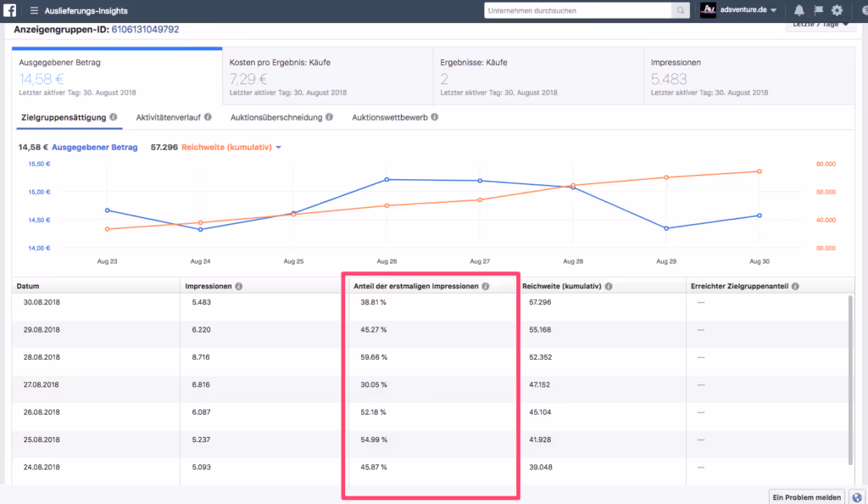868x504 pixels.
Task: Click info icon beside Reichweite (kumulativ) column header
Action: (609, 286)
